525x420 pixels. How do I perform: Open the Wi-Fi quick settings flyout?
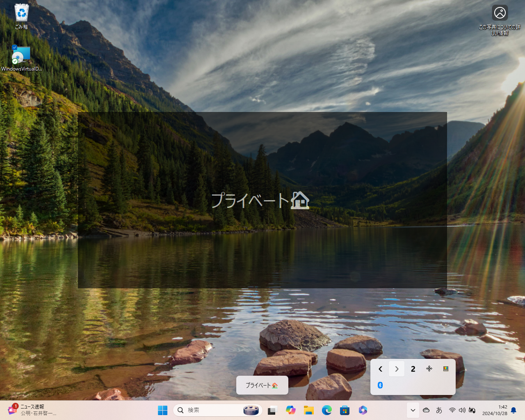tap(452, 410)
